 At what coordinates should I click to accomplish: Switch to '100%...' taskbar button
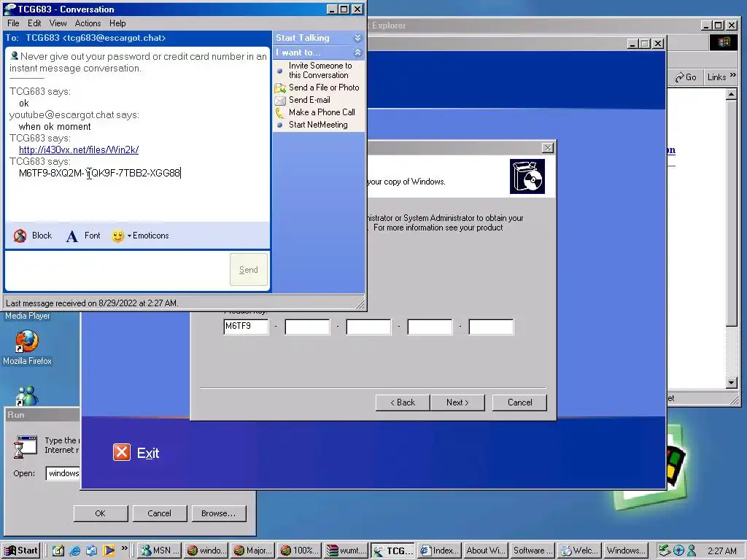300,551
